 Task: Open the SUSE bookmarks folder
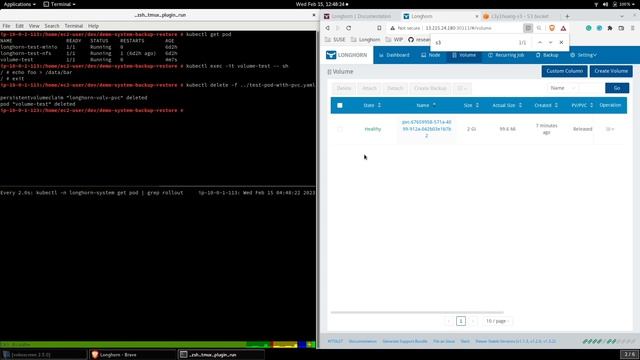(x=335, y=40)
